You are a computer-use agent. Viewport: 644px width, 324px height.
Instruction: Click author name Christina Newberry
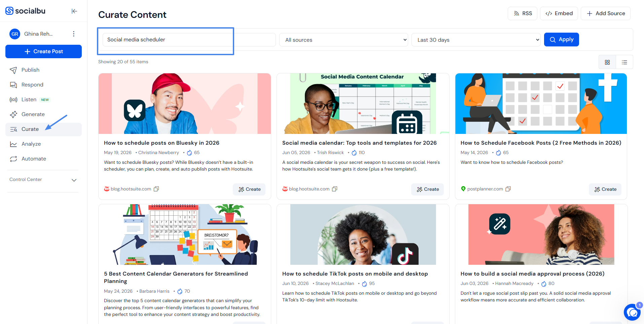(158, 153)
